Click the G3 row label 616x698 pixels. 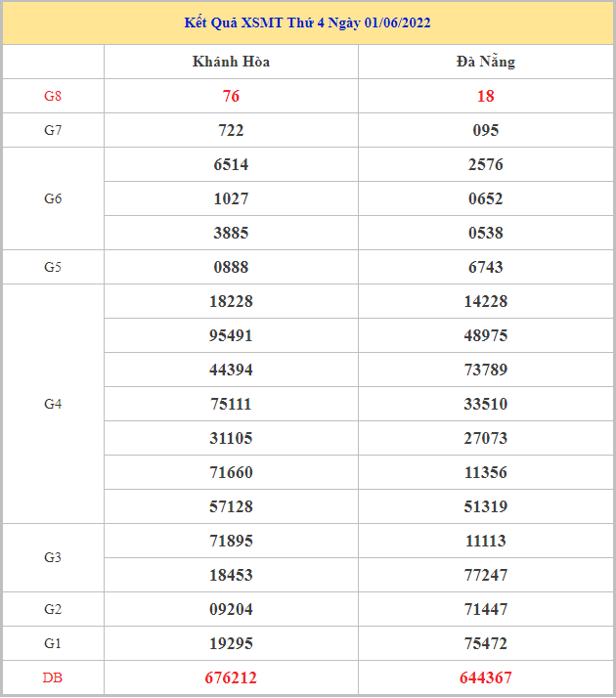click(x=53, y=557)
